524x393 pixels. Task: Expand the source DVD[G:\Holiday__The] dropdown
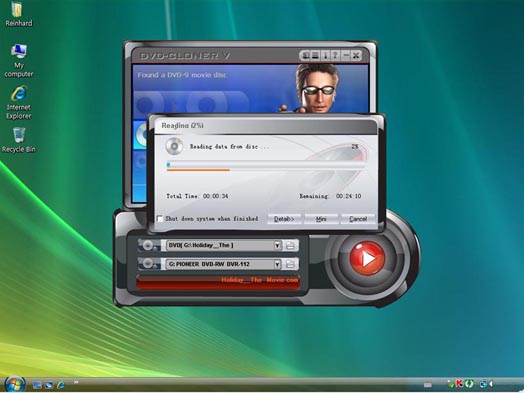coord(277,246)
